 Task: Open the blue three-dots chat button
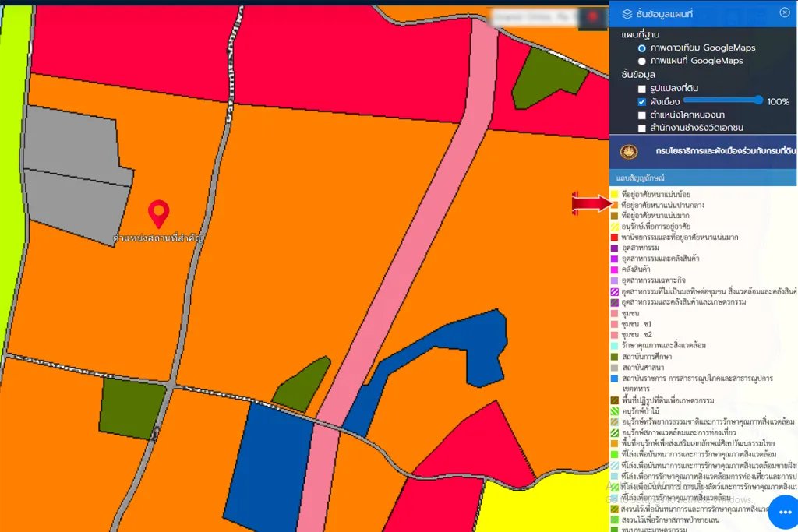pos(786,513)
